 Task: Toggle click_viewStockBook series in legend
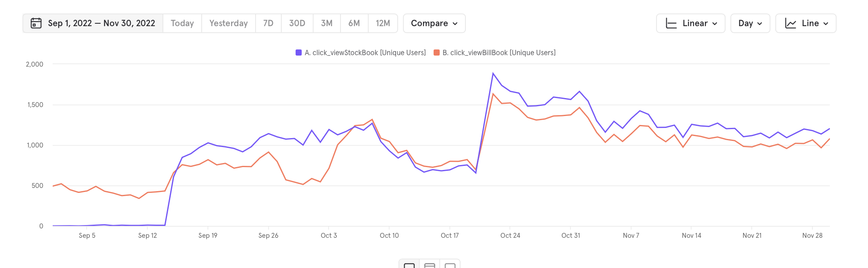tap(365, 53)
